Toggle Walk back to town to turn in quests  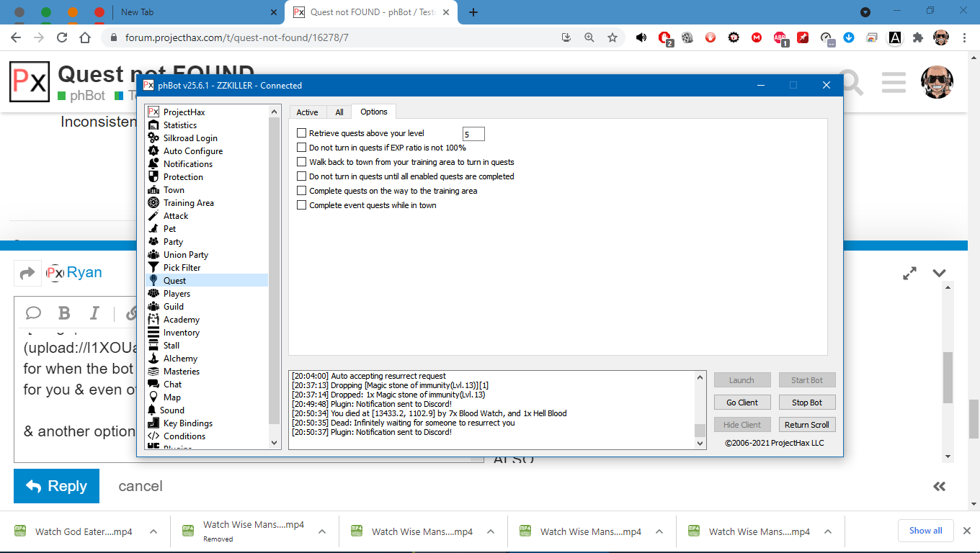coord(302,162)
